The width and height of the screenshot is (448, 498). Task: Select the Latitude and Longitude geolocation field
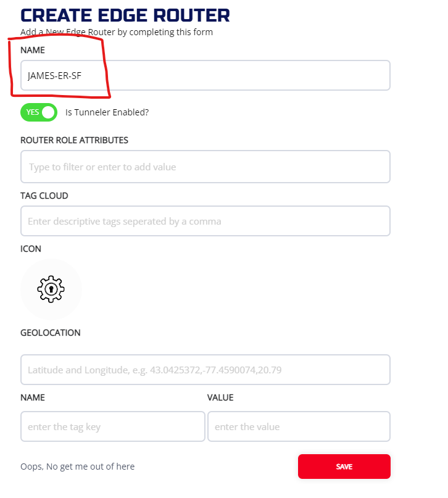pos(205,370)
